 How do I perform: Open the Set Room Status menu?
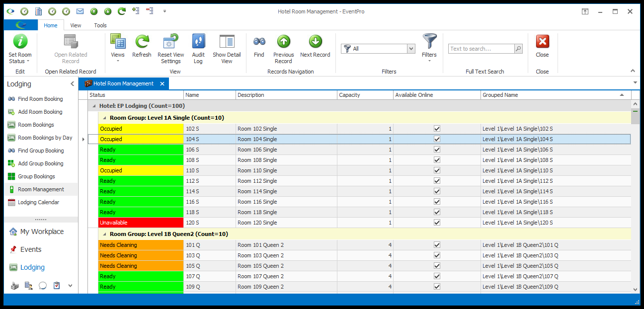(x=20, y=49)
